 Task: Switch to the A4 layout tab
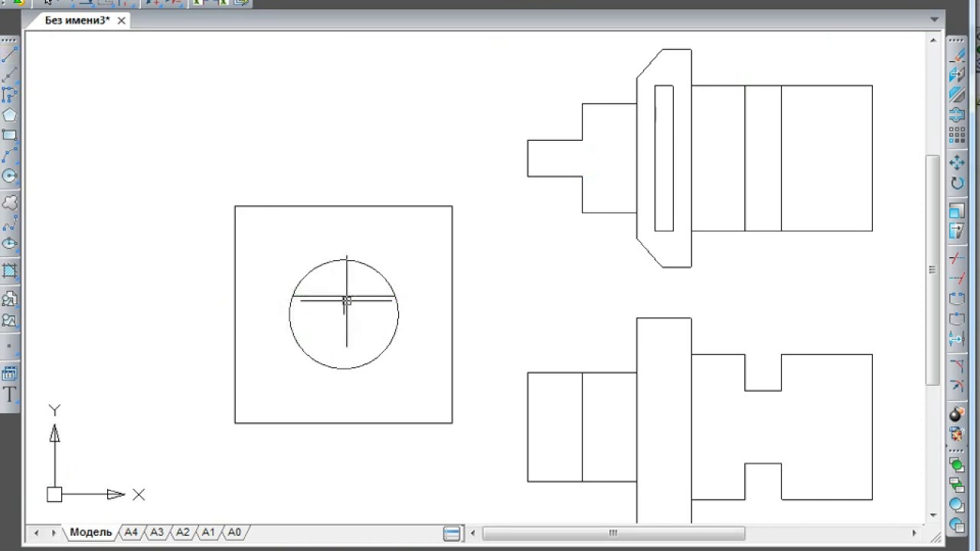(131, 532)
